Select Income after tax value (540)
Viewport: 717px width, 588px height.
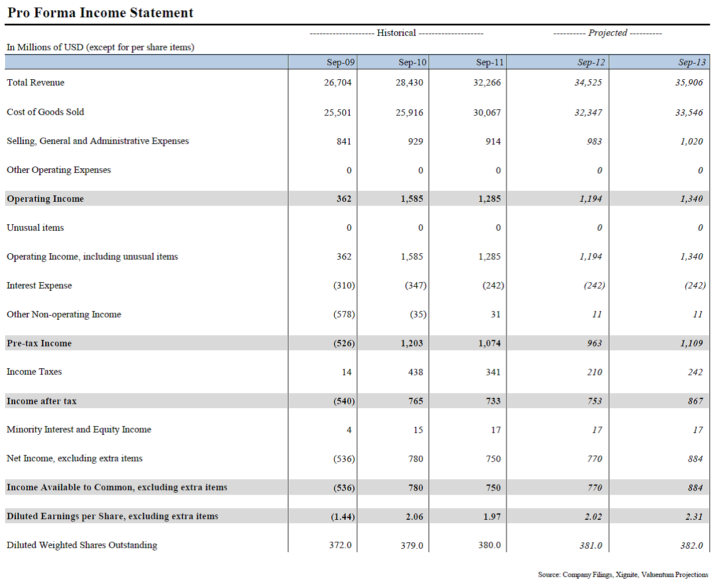coord(344,401)
